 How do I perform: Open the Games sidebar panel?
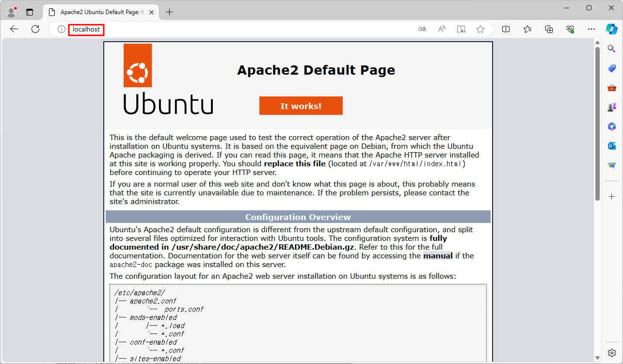(611, 107)
